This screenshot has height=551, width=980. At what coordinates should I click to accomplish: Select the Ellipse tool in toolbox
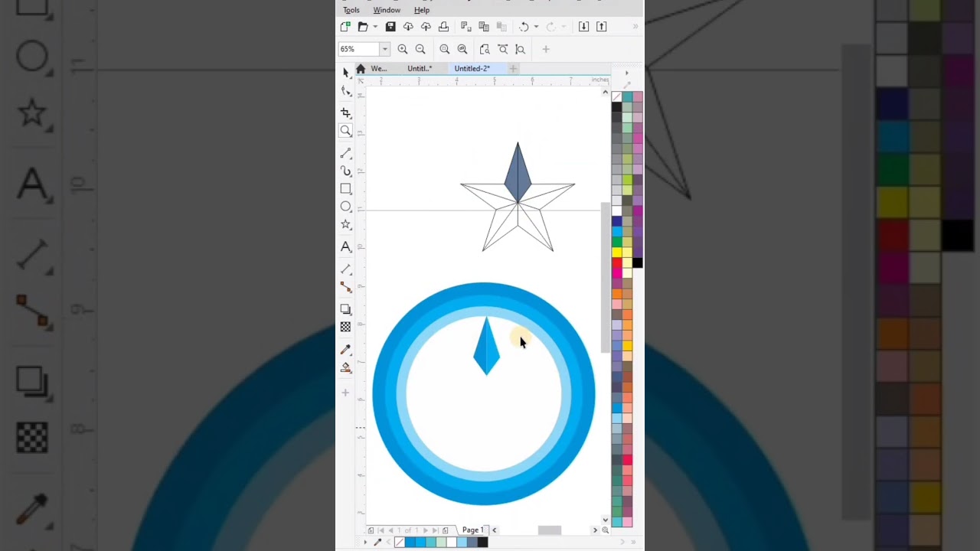(345, 207)
